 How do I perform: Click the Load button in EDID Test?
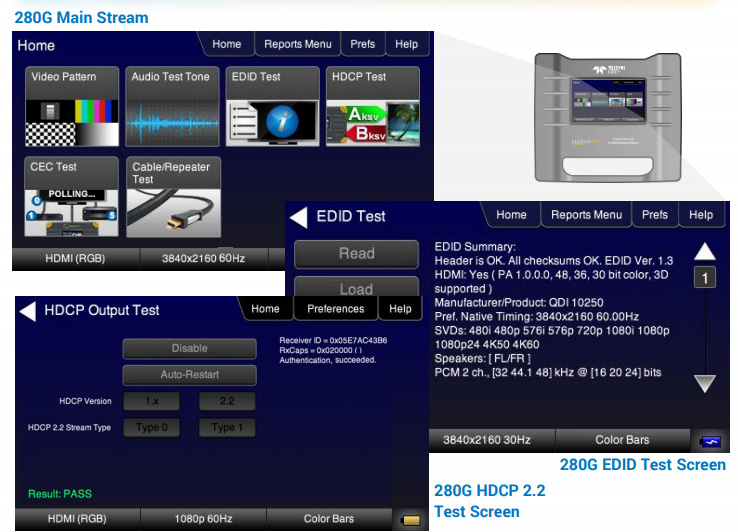click(x=356, y=287)
